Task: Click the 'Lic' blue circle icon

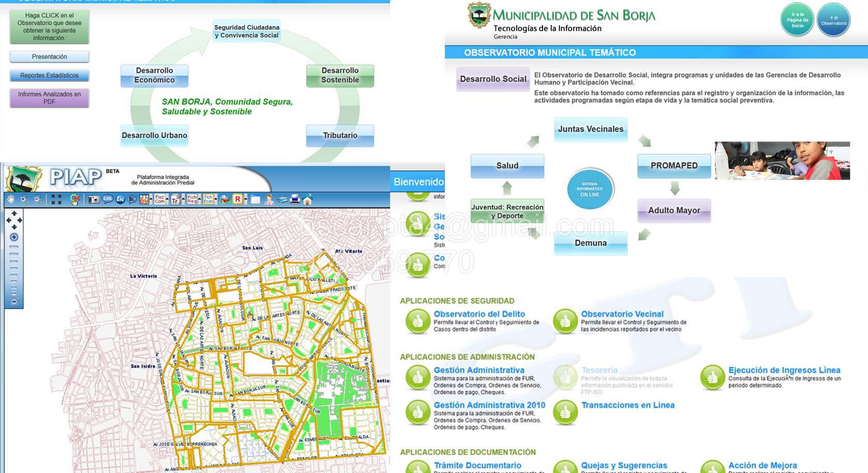Action: coord(120,199)
